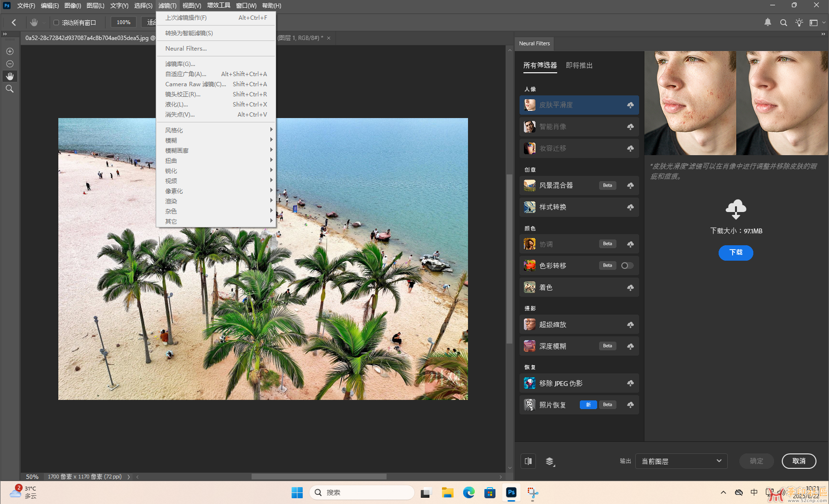This screenshot has height=504, width=829.
Task: Expand the Stylize submenu
Action: point(215,130)
